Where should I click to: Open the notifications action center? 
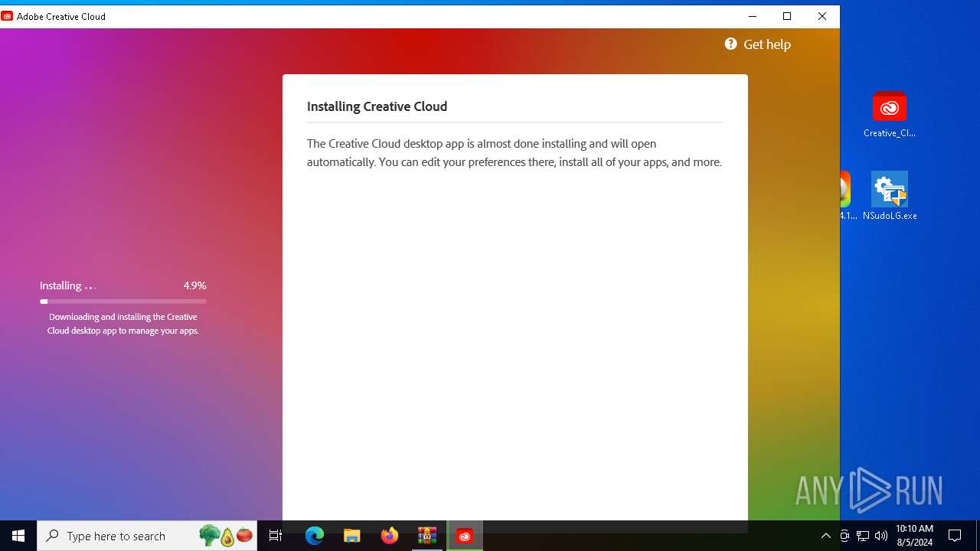point(955,536)
